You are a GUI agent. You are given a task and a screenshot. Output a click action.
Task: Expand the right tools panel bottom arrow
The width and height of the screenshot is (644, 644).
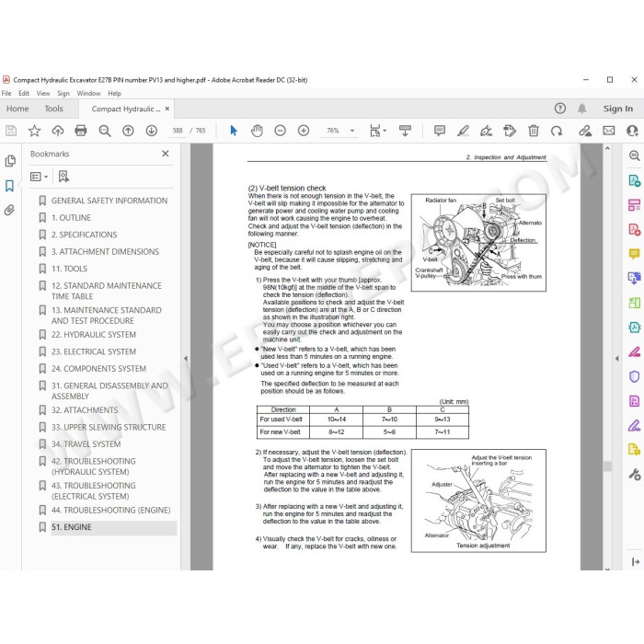tap(635, 561)
